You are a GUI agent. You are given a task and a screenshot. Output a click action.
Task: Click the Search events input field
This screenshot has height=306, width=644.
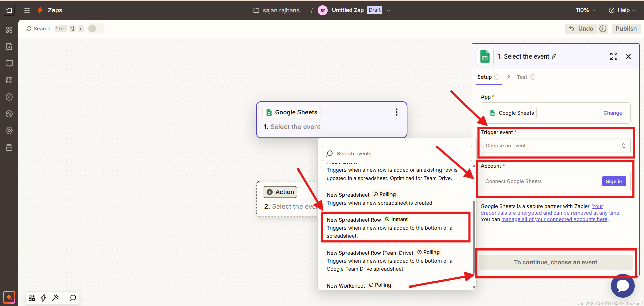click(397, 154)
